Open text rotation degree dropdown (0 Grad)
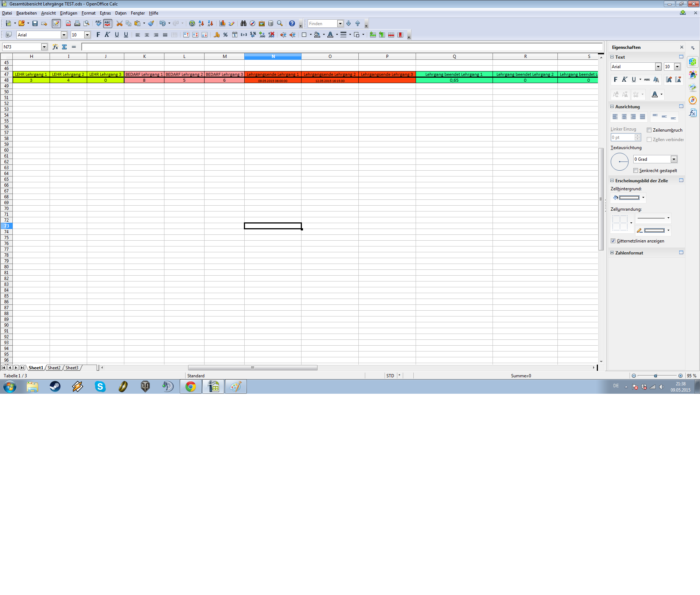Image resolution: width=700 pixels, height=595 pixels. (x=674, y=159)
